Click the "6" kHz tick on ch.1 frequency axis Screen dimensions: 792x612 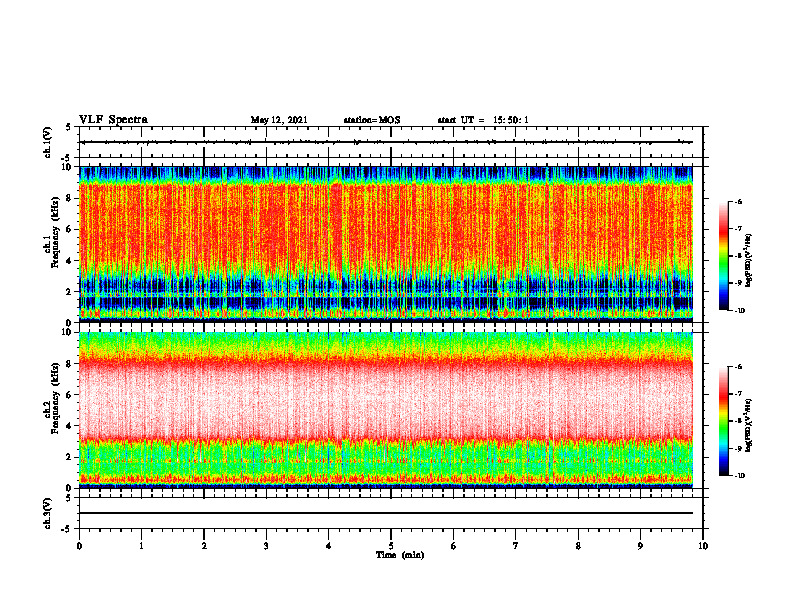pos(70,230)
